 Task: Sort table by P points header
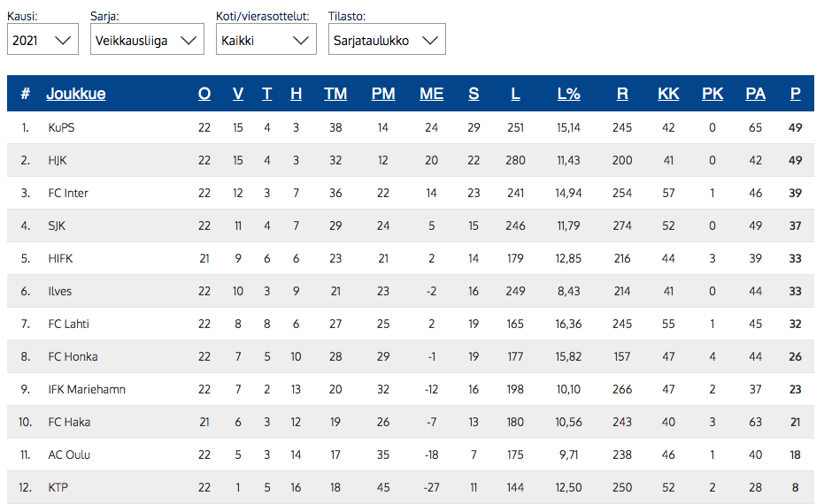coord(795,94)
